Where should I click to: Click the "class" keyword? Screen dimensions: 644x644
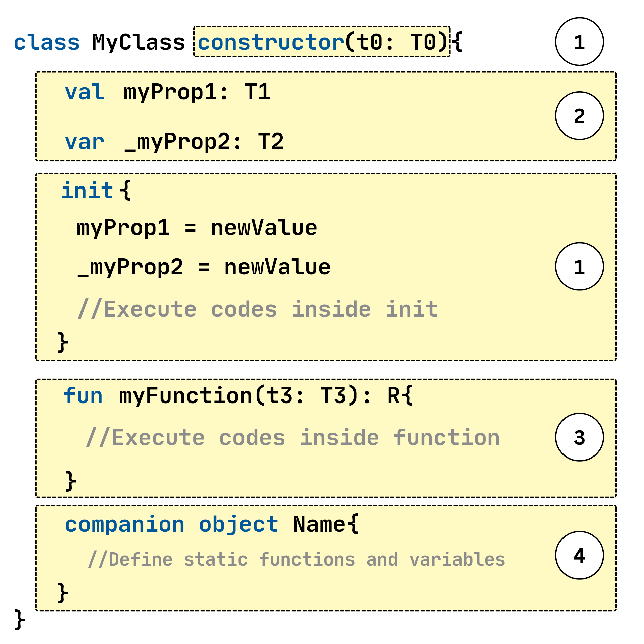coord(47,42)
